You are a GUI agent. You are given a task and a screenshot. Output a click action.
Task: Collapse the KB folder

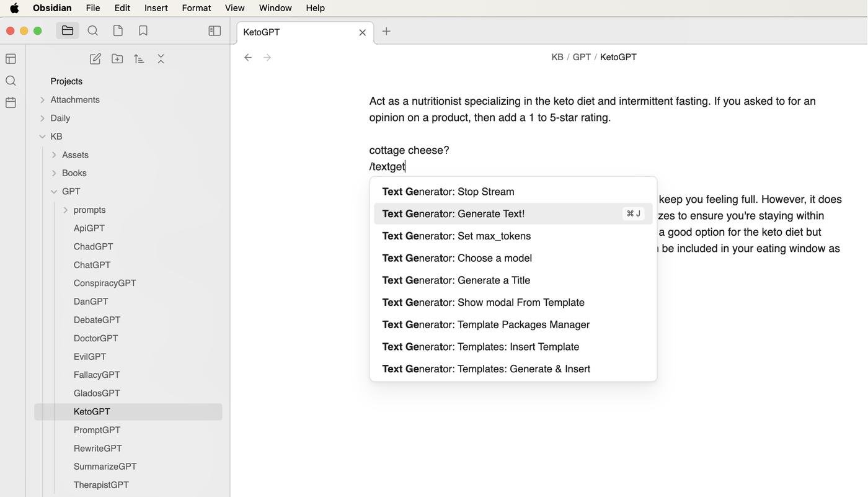[x=43, y=137]
